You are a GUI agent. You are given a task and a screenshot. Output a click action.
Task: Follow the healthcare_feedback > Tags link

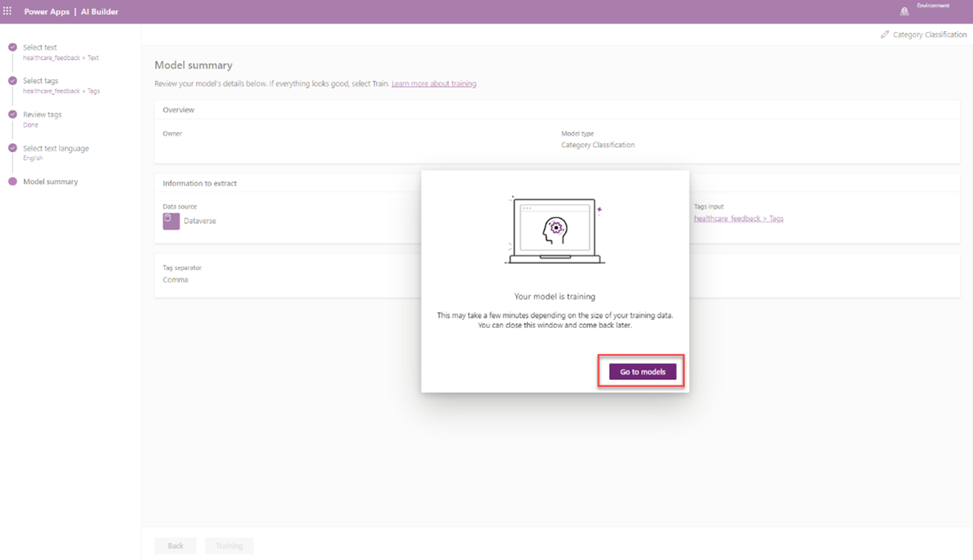739,218
